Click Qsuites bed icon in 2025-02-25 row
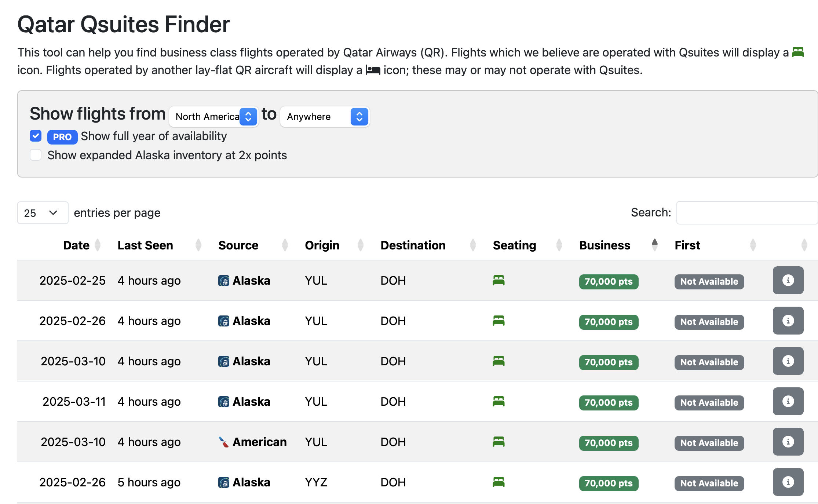This screenshot has width=818, height=504. tap(499, 280)
